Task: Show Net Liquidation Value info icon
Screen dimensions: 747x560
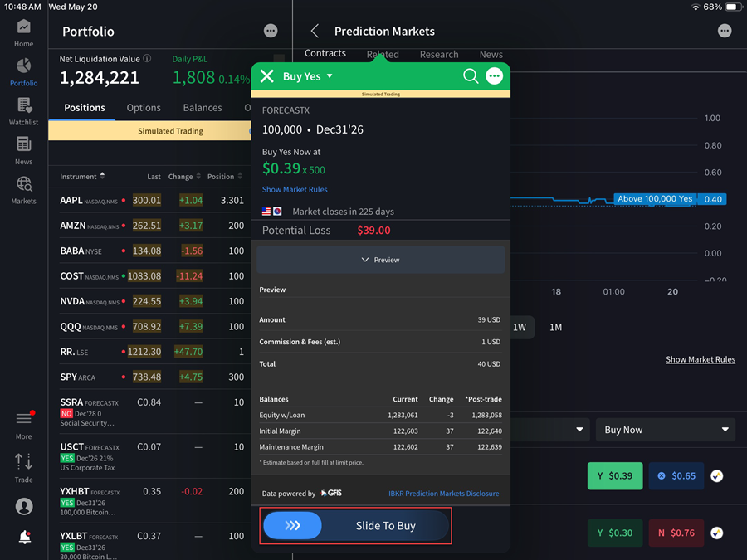Action: click(x=147, y=59)
